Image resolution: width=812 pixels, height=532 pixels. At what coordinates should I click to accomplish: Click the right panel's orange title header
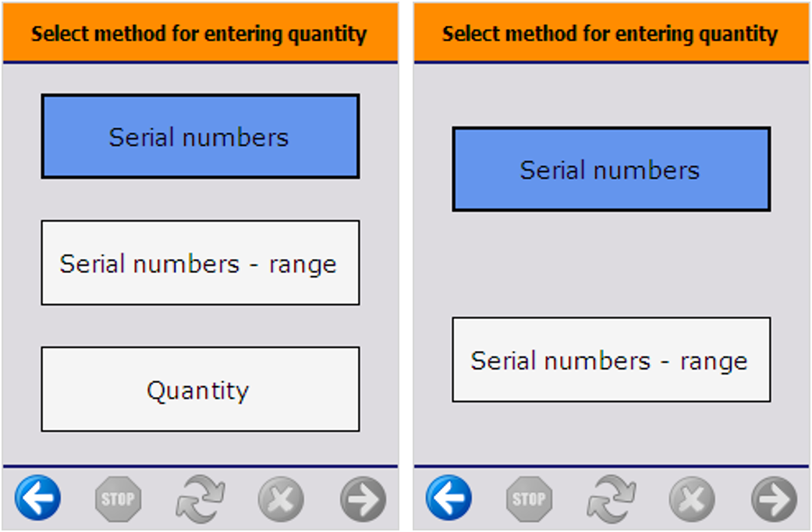click(x=611, y=34)
